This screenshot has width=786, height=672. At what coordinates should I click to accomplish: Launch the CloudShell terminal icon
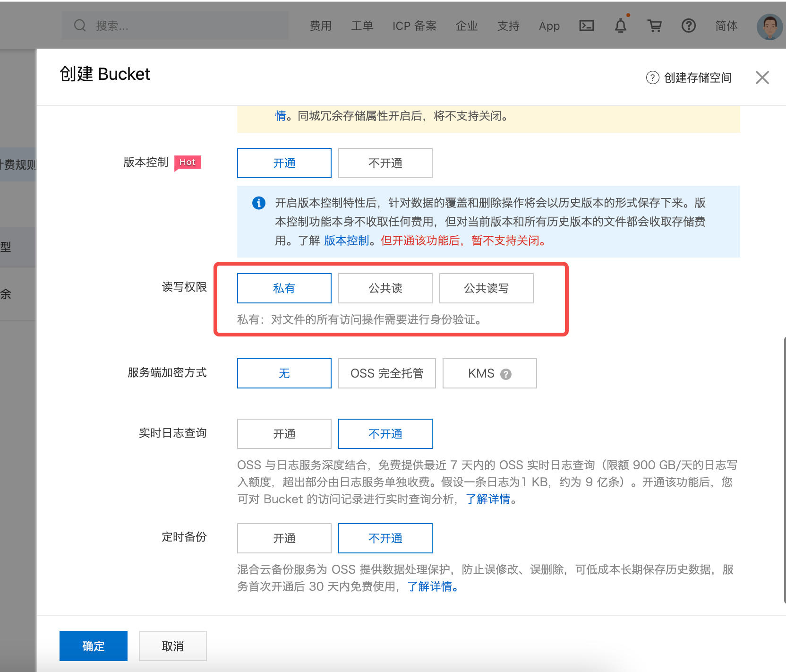pos(586,26)
